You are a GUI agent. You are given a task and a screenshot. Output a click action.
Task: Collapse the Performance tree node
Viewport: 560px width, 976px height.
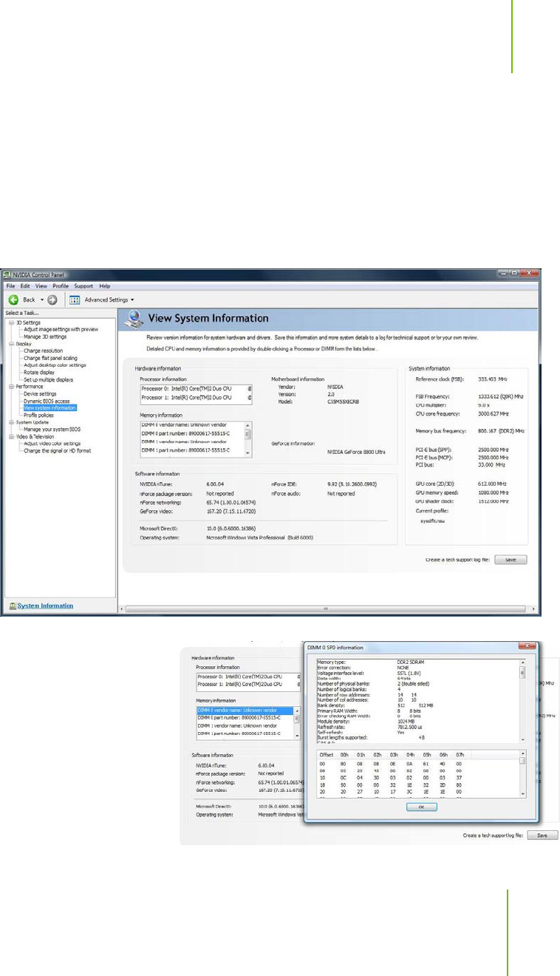[x=10, y=386]
